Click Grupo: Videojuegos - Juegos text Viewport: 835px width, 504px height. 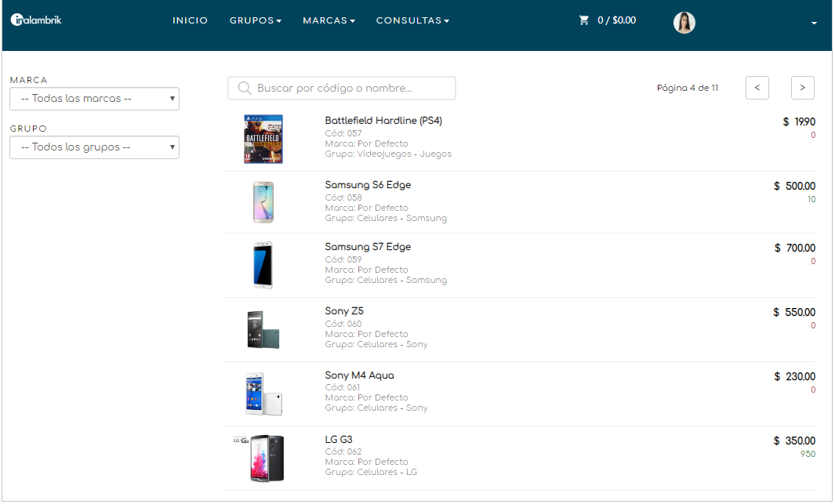(388, 154)
